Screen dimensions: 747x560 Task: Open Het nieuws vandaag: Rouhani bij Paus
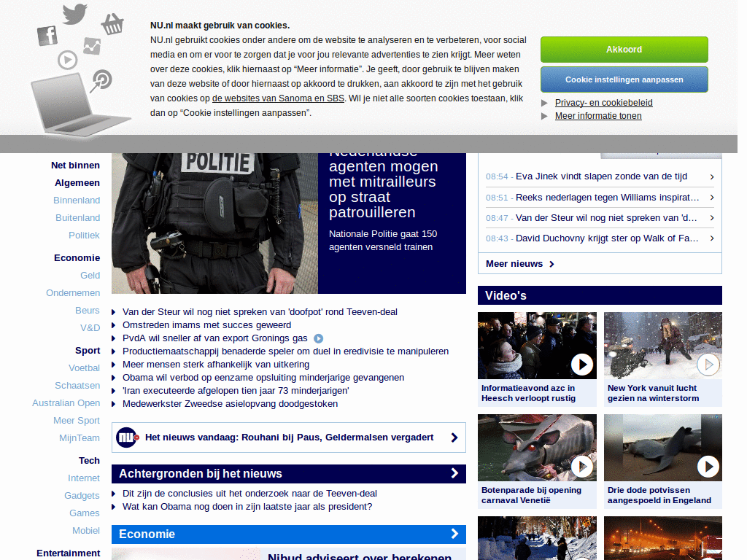tap(289, 437)
